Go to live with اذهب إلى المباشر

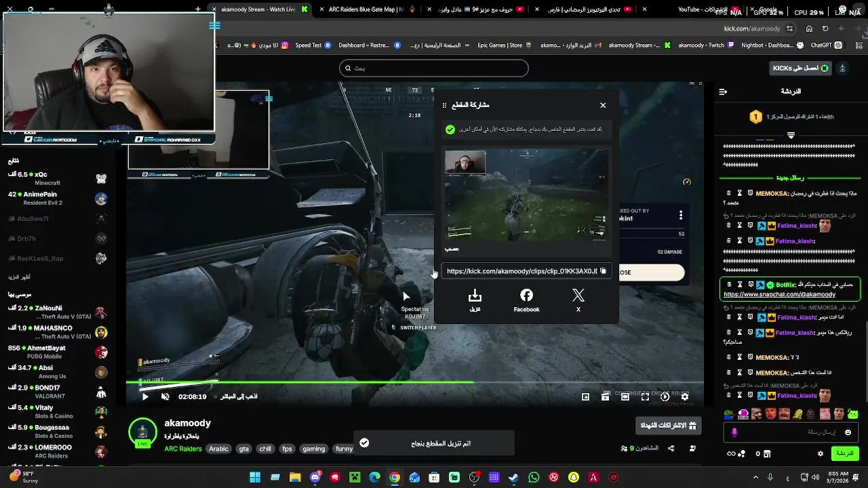pyautogui.click(x=239, y=396)
